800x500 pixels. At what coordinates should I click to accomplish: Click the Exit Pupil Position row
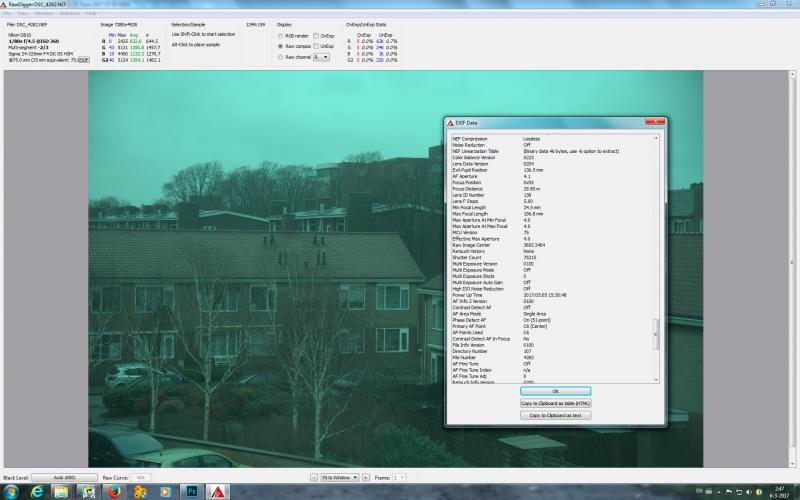tap(554, 170)
